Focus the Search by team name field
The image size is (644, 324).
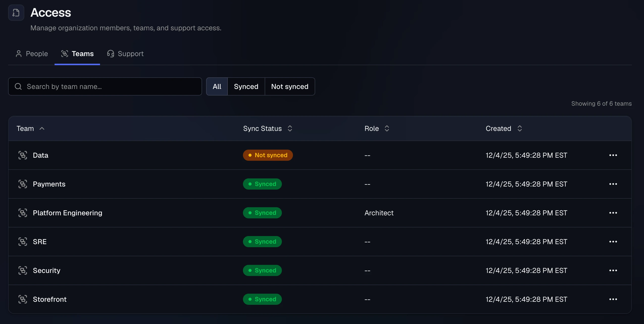click(x=105, y=86)
